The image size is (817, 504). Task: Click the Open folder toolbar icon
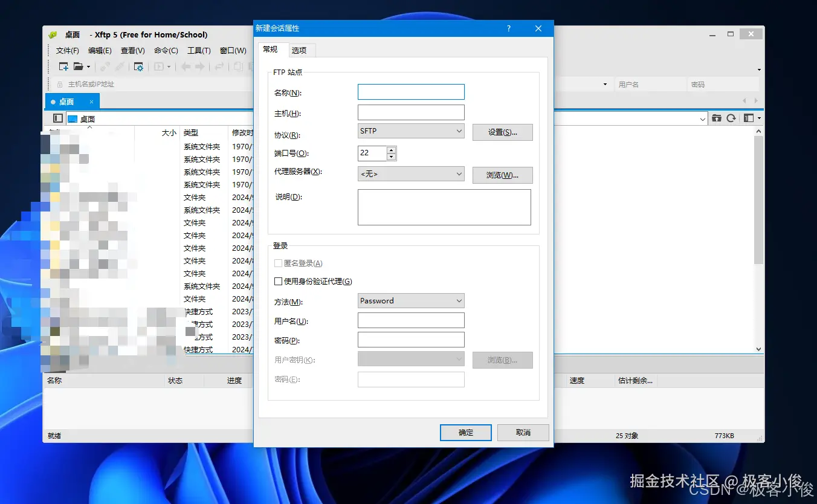[x=79, y=66]
